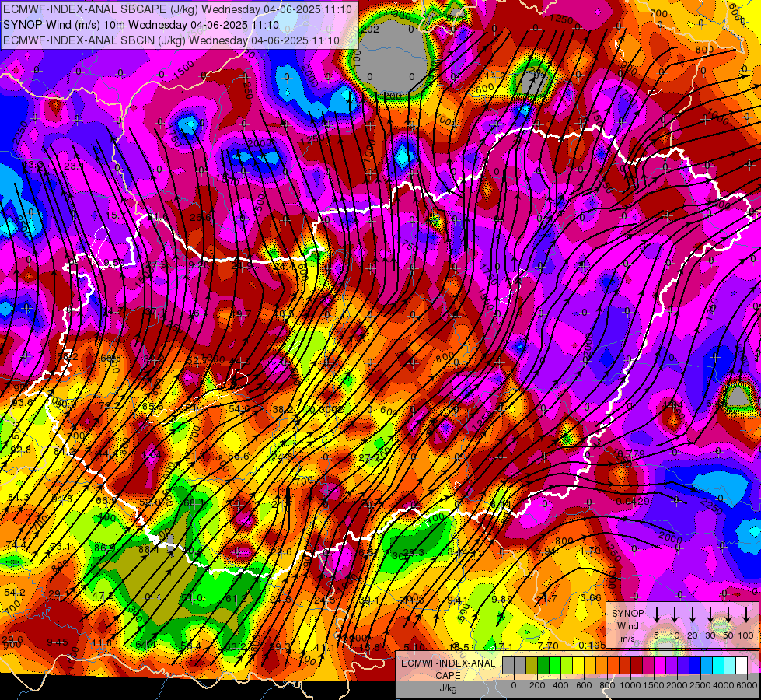
Task: Select the SYNOP Wind 10m title line
Action: click(141, 25)
